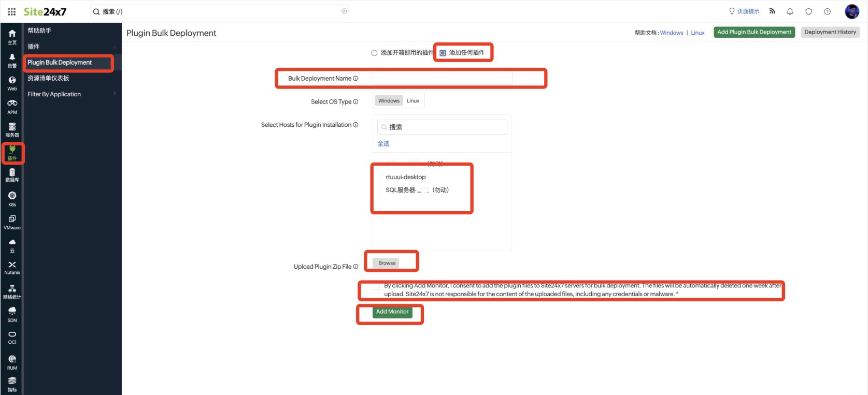Select host SQL服务器 (勿动)
This screenshot has width=868, height=395.
click(417, 190)
